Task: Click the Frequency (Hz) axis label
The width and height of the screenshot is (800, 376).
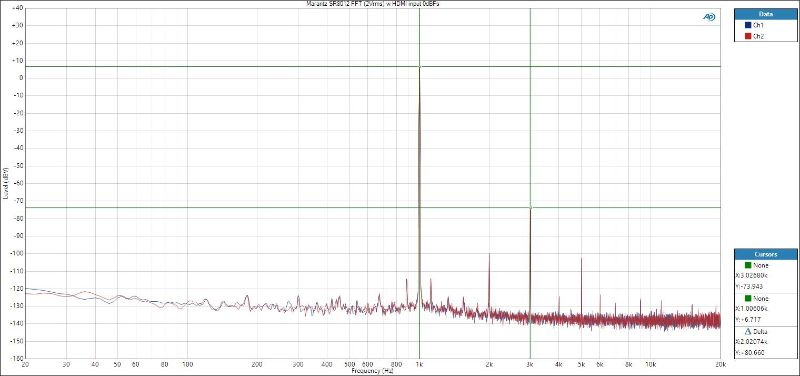Action: coord(372,371)
